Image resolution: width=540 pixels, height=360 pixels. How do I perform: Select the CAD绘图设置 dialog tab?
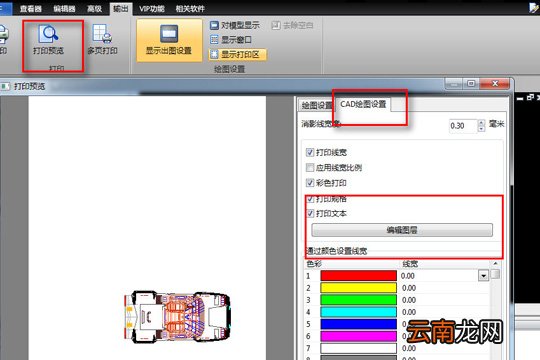click(x=363, y=104)
